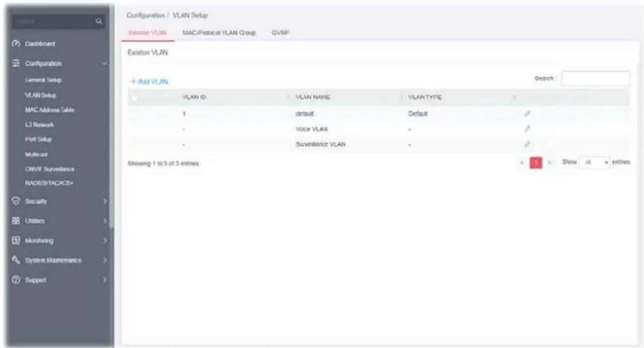Open Port Setup in sidebar

pyautogui.click(x=38, y=140)
